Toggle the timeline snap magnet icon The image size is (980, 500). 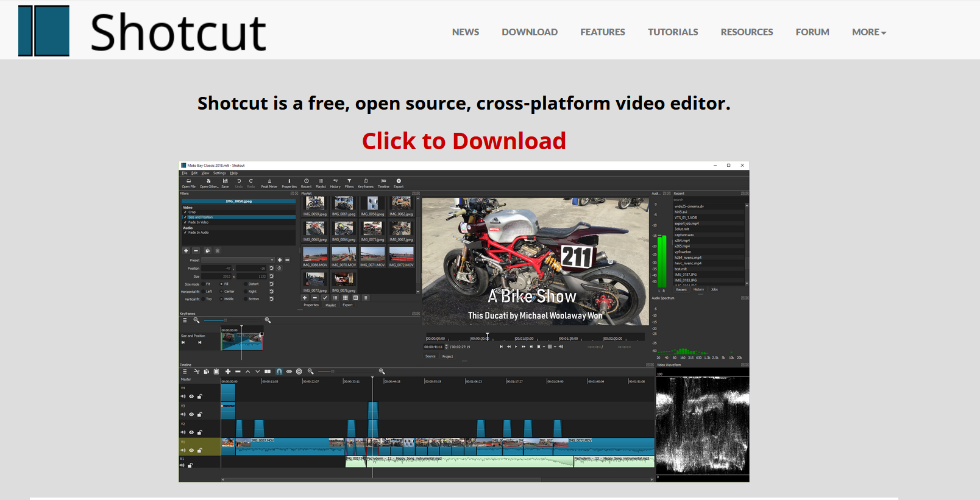pyautogui.click(x=279, y=371)
